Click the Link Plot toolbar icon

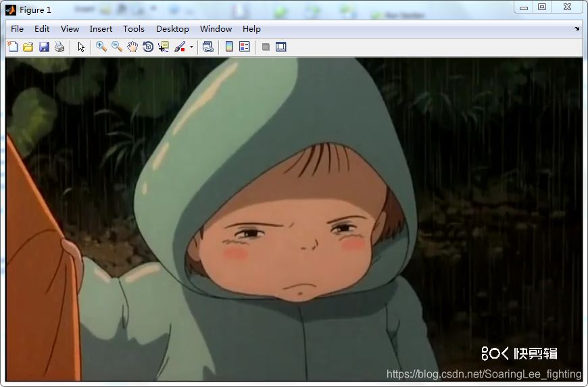tap(207, 47)
